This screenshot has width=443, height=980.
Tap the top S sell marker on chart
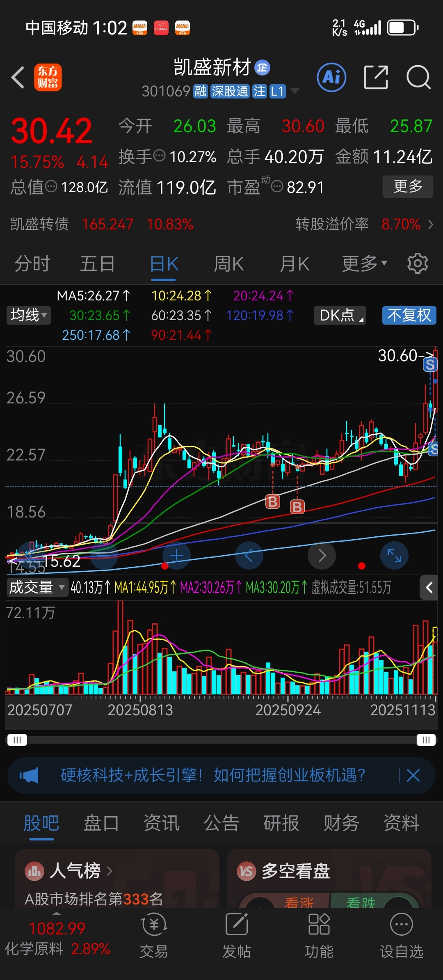click(x=430, y=364)
